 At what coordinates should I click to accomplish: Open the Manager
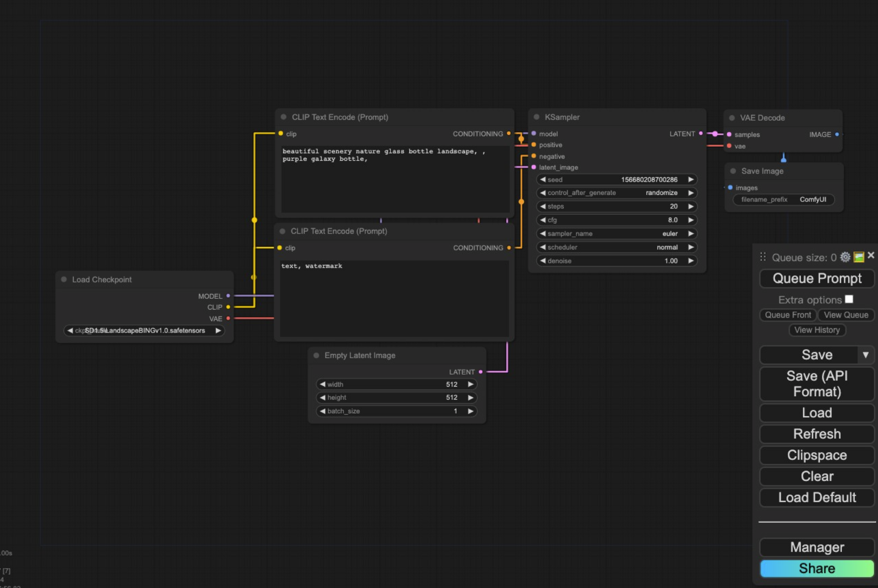pyautogui.click(x=817, y=547)
